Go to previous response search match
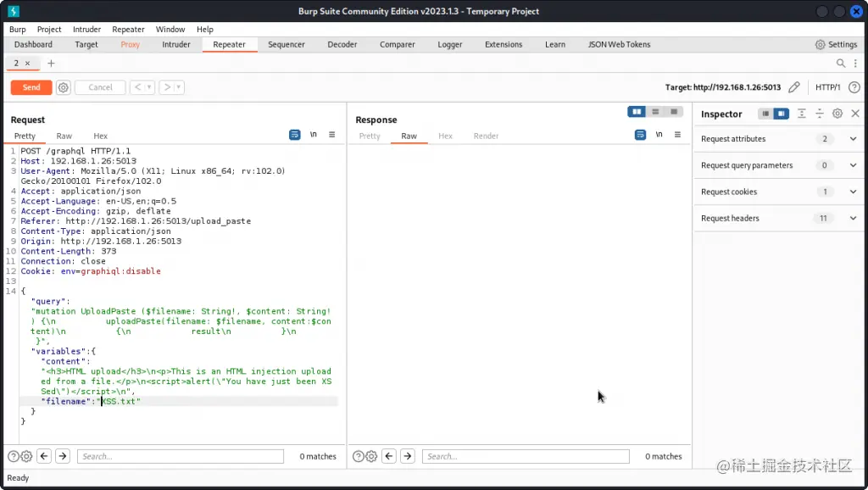 click(389, 456)
